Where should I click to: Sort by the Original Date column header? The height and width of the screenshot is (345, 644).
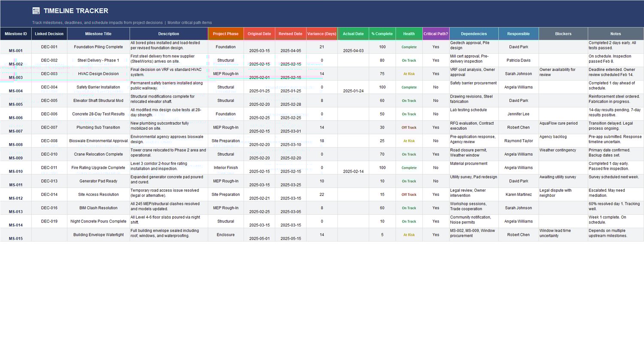pos(259,33)
